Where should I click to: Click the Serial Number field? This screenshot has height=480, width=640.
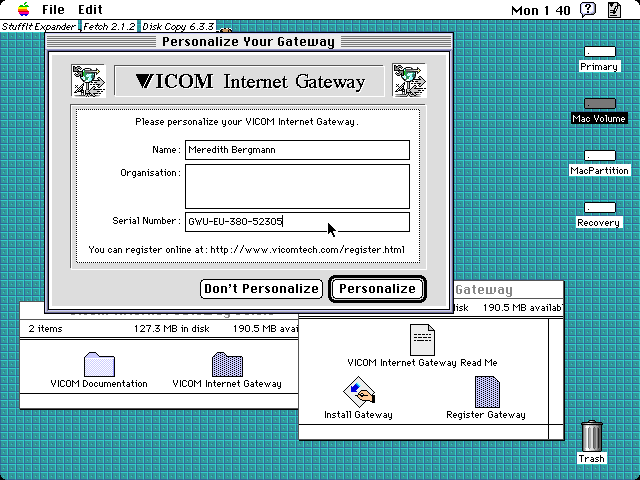(x=297, y=222)
